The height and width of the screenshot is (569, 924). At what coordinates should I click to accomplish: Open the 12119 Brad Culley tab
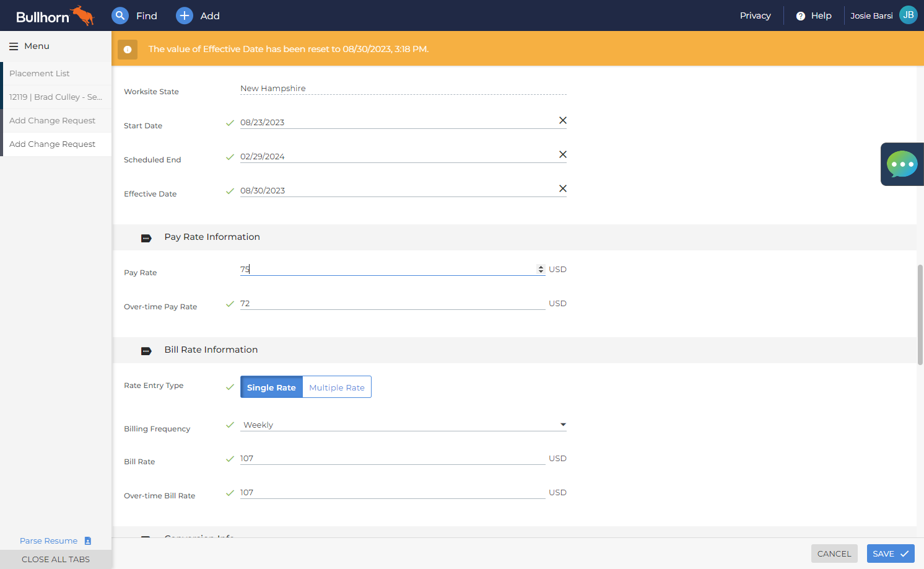[56, 97]
